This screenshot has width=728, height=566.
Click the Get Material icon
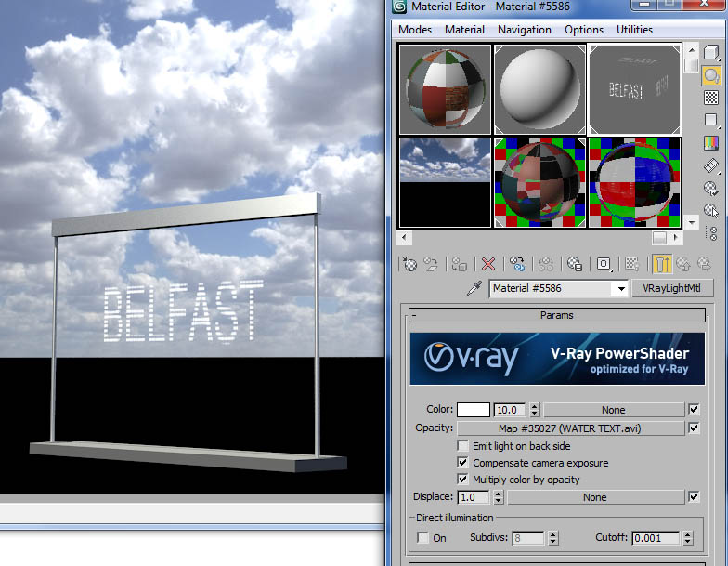coord(409,264)
